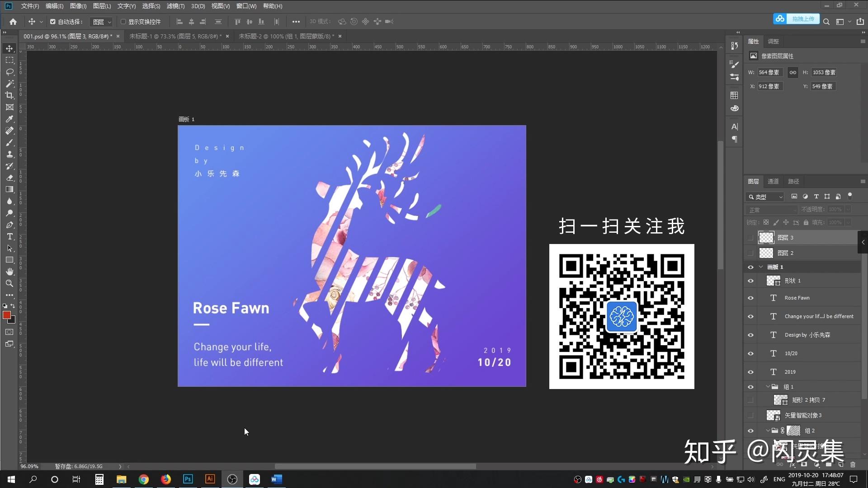Collapse the 组 1 layer group
Viewport: 868px width, 488px height.
point(768,387)
